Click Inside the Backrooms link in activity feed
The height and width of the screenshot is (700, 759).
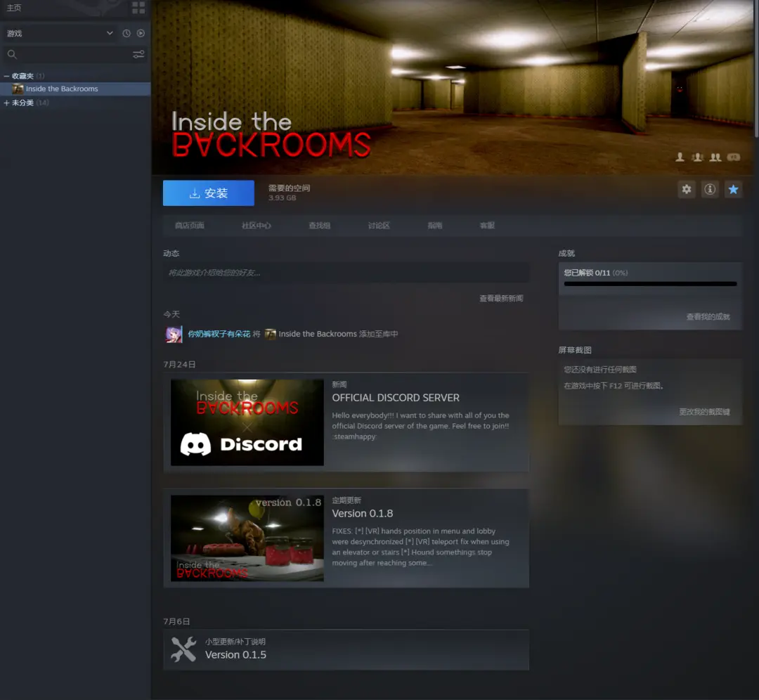tap(318, 334)
